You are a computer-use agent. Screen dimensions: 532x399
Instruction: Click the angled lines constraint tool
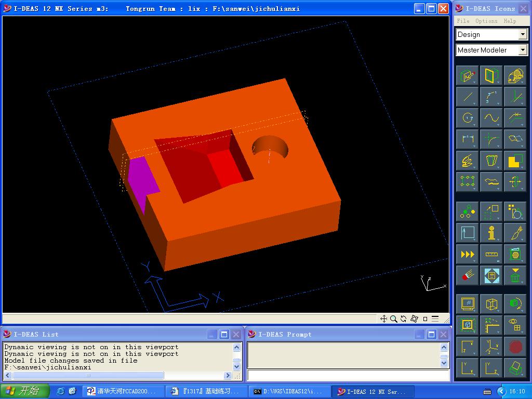tap(515, 97)
